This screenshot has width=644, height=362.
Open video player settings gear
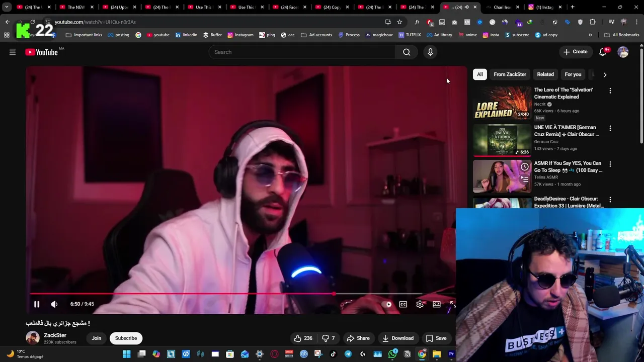tap(420, 304)
